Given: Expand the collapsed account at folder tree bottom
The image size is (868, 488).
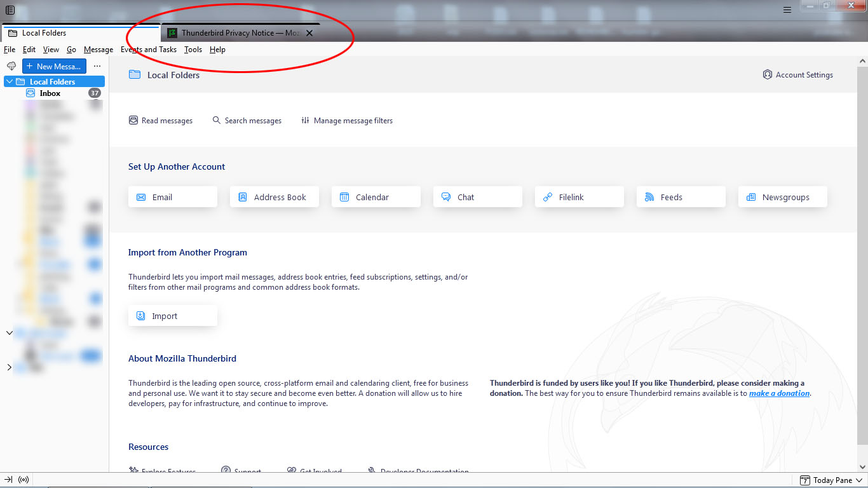Looking at the screenshot, I should [9, 367].
